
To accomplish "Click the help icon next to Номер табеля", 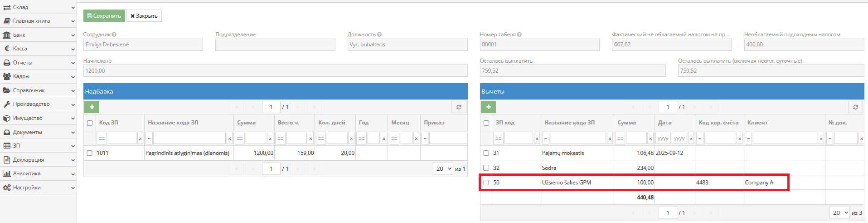I will 519,35.
